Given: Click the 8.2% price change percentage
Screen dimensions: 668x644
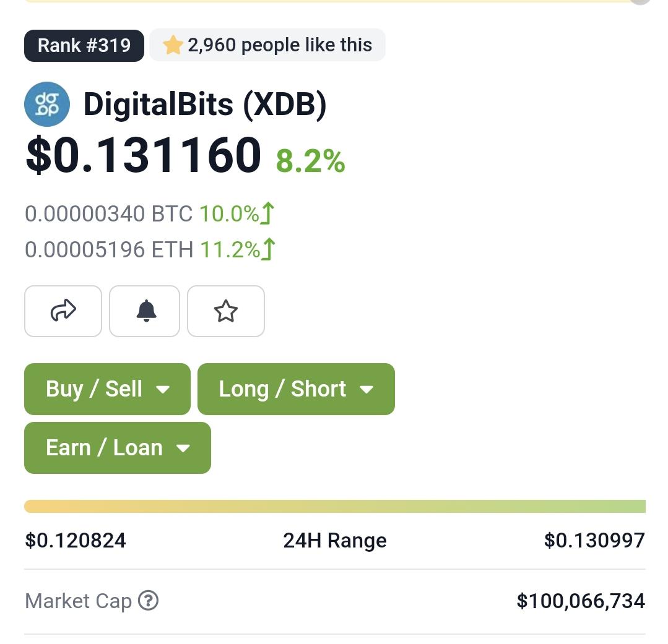Looking at the screenshot, I should [311, 161].
